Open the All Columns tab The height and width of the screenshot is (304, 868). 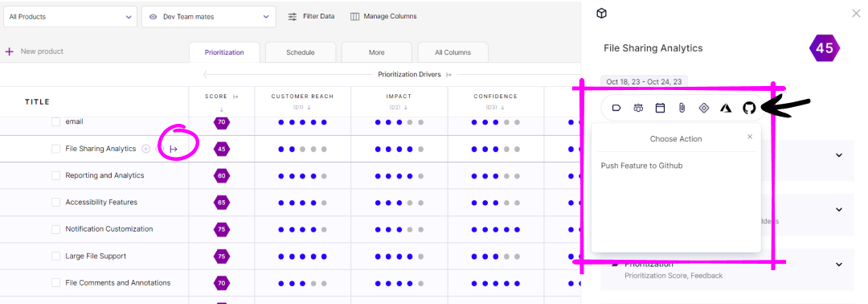[x=452, y=52]
